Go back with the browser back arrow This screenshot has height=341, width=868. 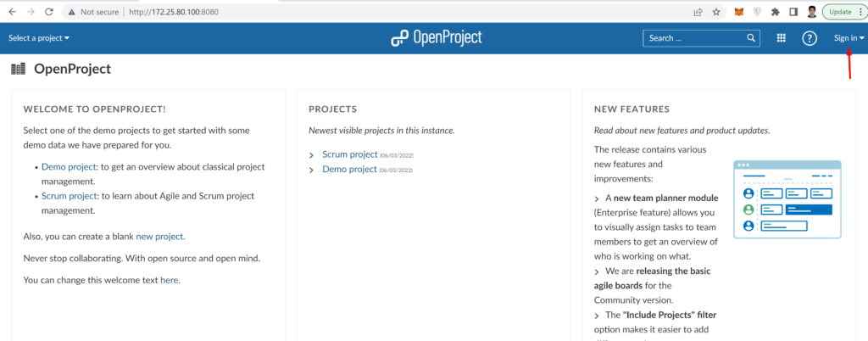12,12
